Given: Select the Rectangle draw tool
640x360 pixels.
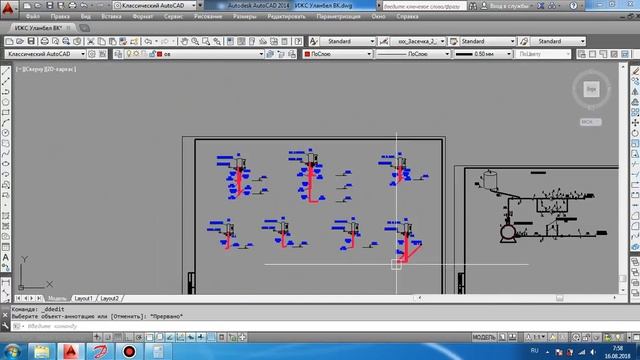Looking at the screenshot, I should tap(5, 112).
